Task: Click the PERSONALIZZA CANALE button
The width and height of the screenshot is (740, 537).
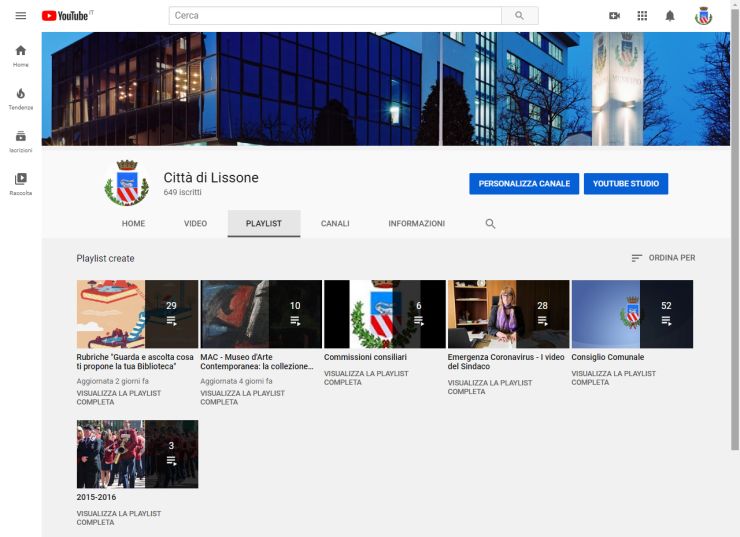Action: click(524, 184)
